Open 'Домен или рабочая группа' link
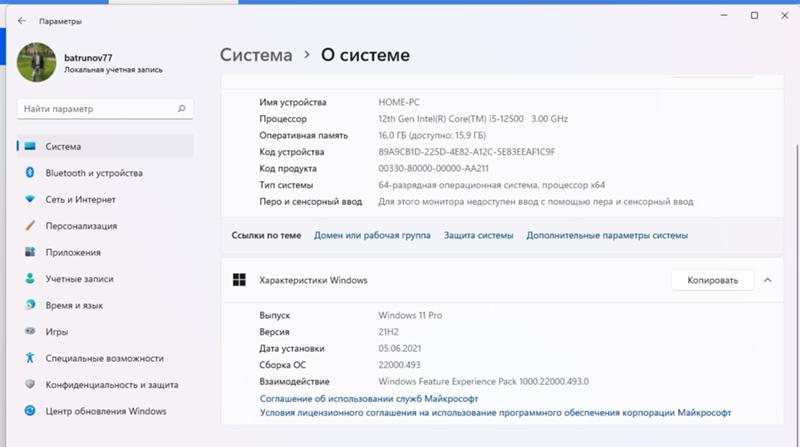Screen dimensions: 800x447 (x=372, y=235)
